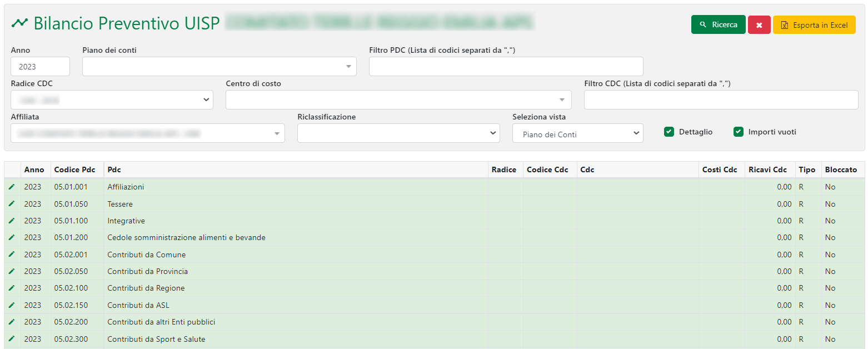868x349 pixels.
Task: Open the Piano dei conti dropdown
Action: tap(219, 67)
